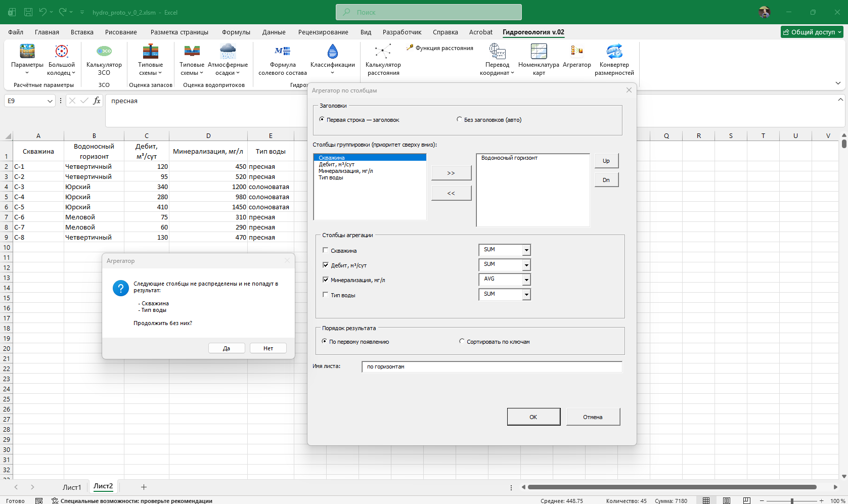Image resolution: width=848 pixels, height=504 pixels.
Task: Open SUM dropdown for Скважина row
Action: (526, 250)
